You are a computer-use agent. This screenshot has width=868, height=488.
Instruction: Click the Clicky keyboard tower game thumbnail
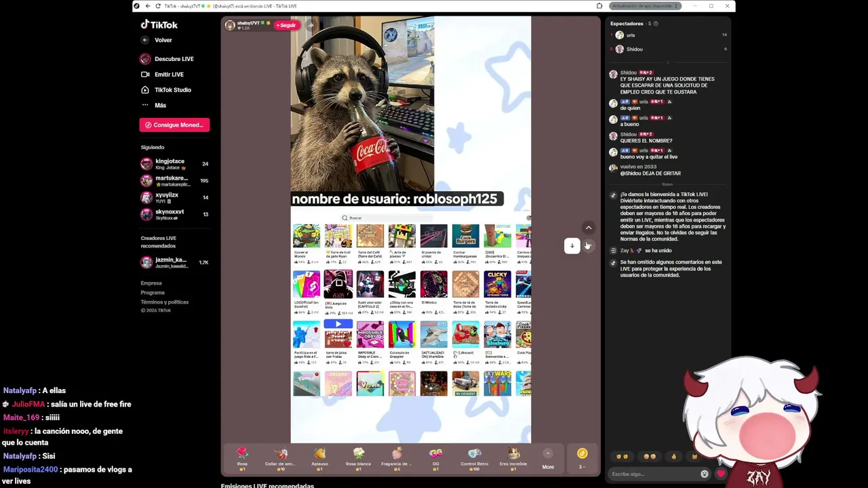(x=498, y=285)
